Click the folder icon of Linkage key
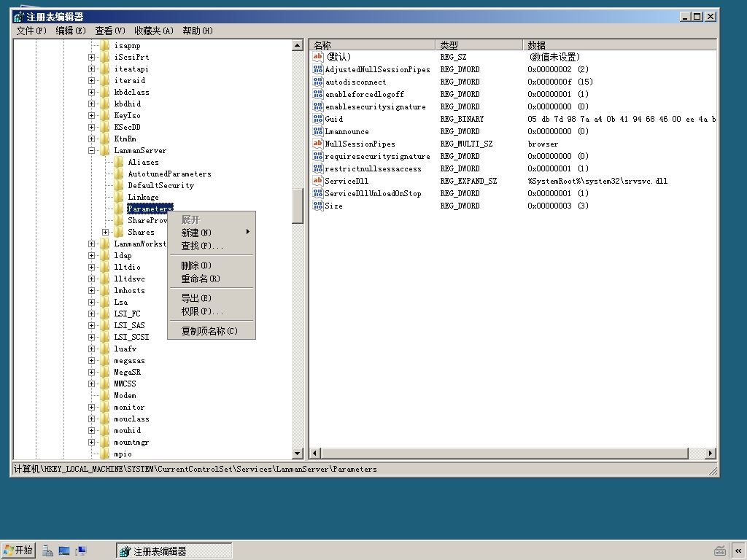This screenshot has height=560, width=747. (119, 197)
